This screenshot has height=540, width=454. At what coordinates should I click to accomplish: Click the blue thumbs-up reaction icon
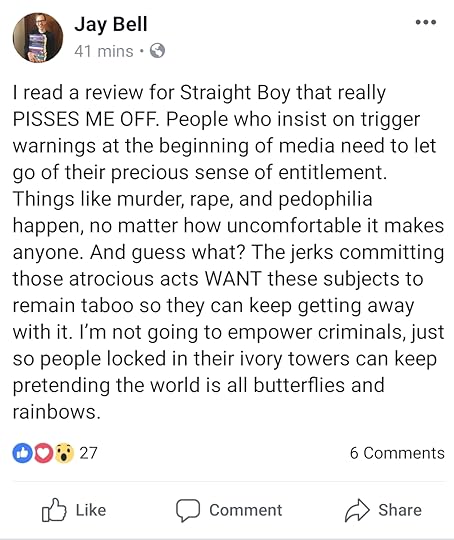point(22,453)
